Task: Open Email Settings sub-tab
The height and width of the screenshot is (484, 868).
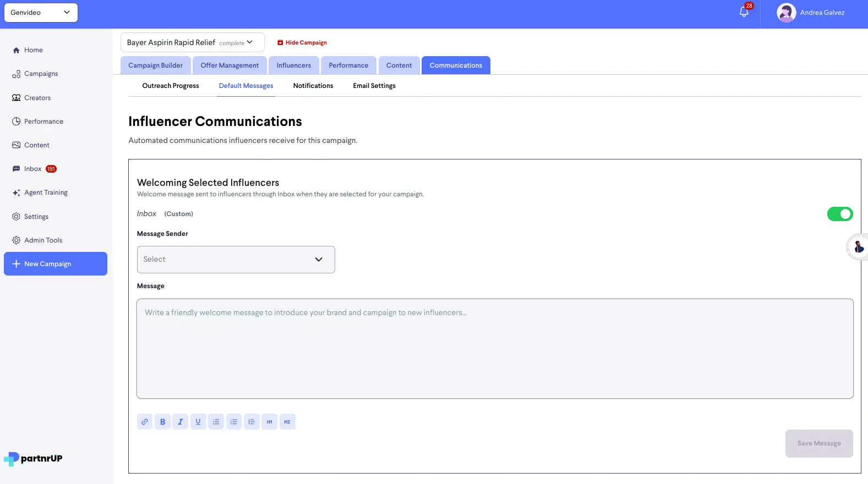Action: click(x=374, y=86)
